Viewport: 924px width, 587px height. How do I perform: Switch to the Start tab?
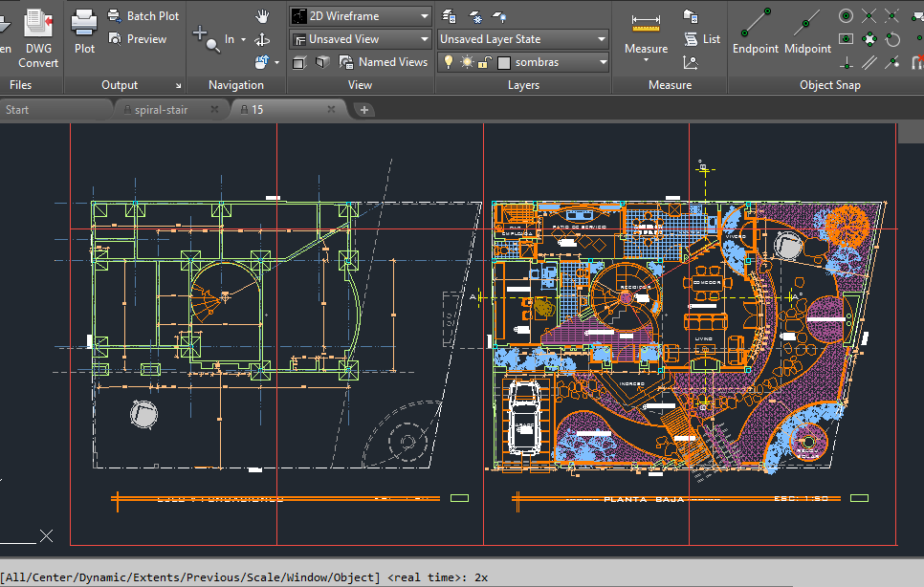tap(17, 110)
